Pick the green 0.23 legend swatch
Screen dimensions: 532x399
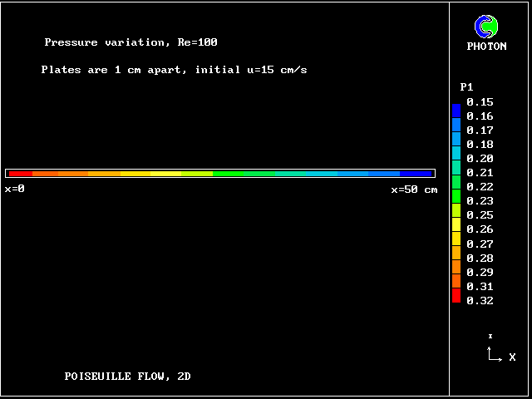(x=456, y=196)
